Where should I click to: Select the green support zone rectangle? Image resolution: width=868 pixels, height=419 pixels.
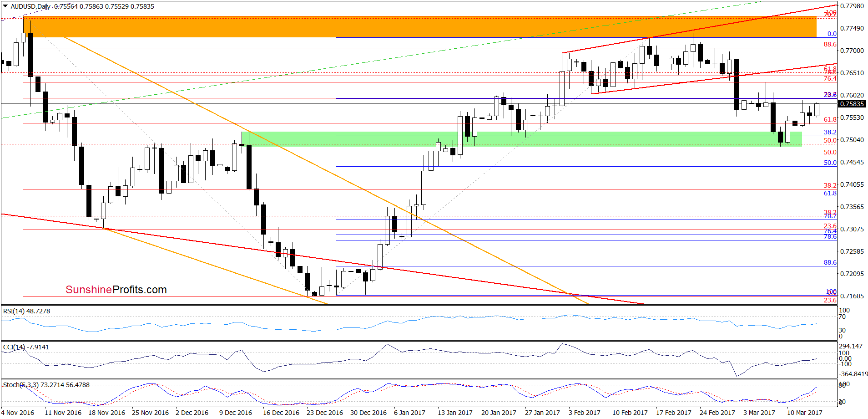[522, 139]
